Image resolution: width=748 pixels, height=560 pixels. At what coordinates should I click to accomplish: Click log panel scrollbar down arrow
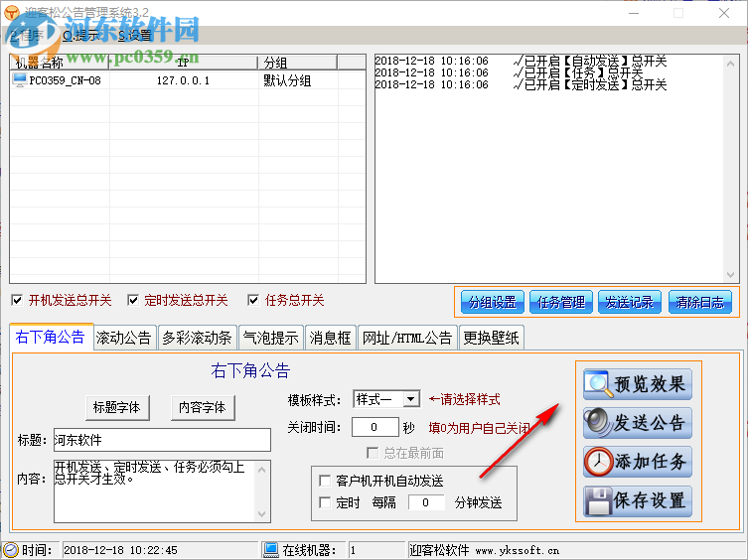(730, 275)
